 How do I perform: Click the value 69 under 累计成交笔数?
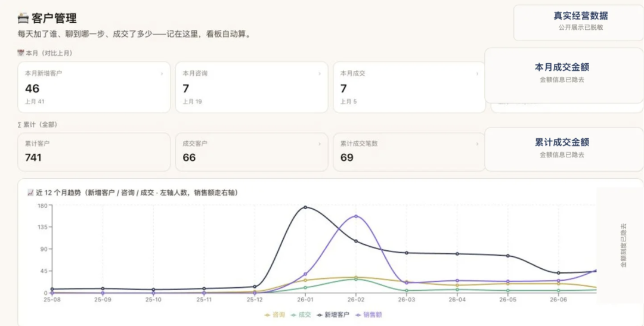click(347, 158)
